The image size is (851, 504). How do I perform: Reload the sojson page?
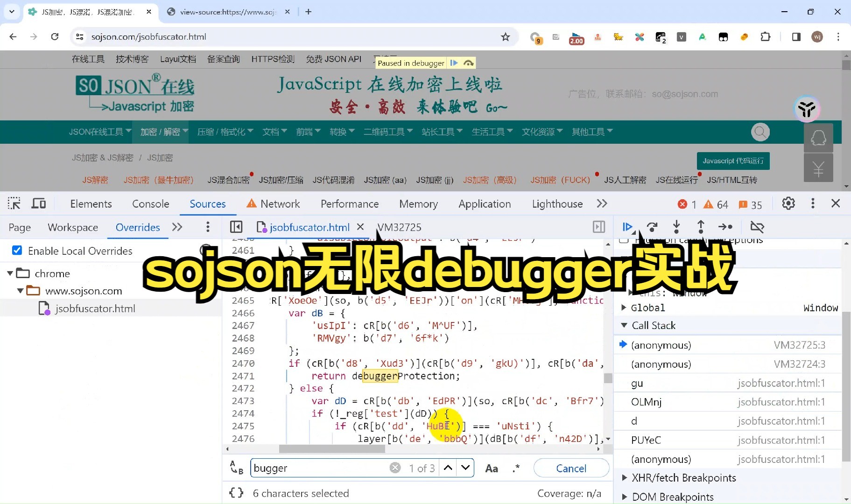[55, 37]
